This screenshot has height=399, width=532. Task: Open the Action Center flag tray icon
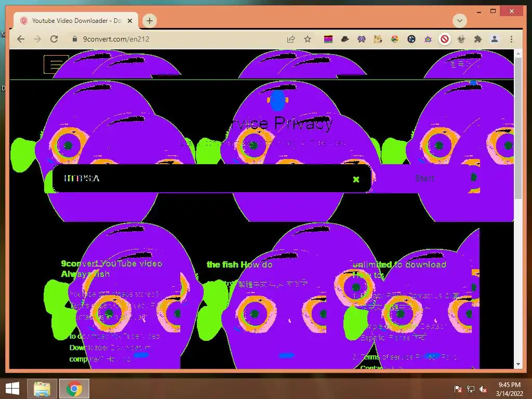(x=458, y=389)
